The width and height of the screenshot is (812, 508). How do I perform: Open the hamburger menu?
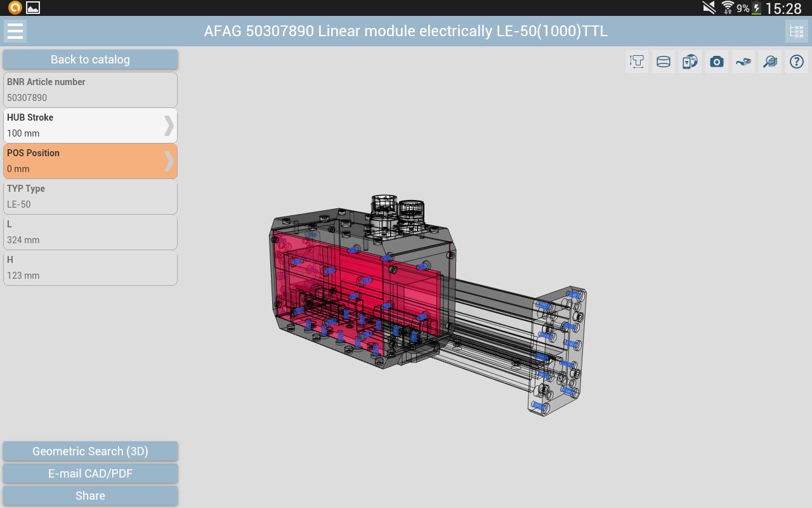[15, 30]
